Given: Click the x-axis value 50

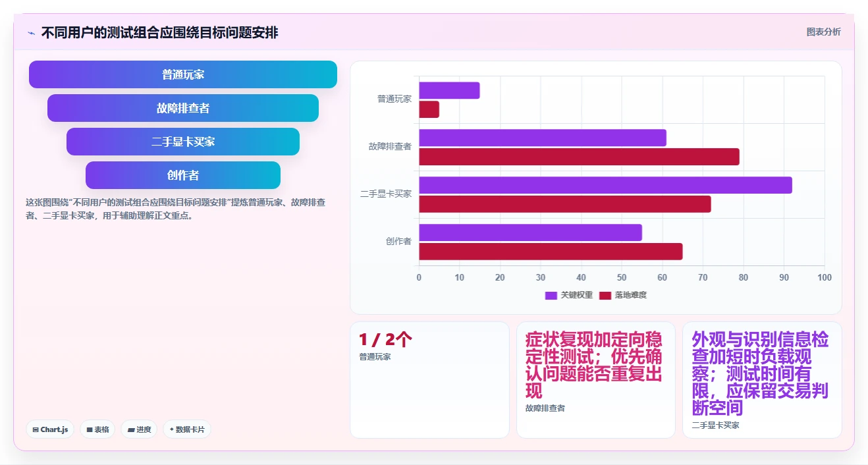Looking at the screenshot, I should (x=622, y=277).
